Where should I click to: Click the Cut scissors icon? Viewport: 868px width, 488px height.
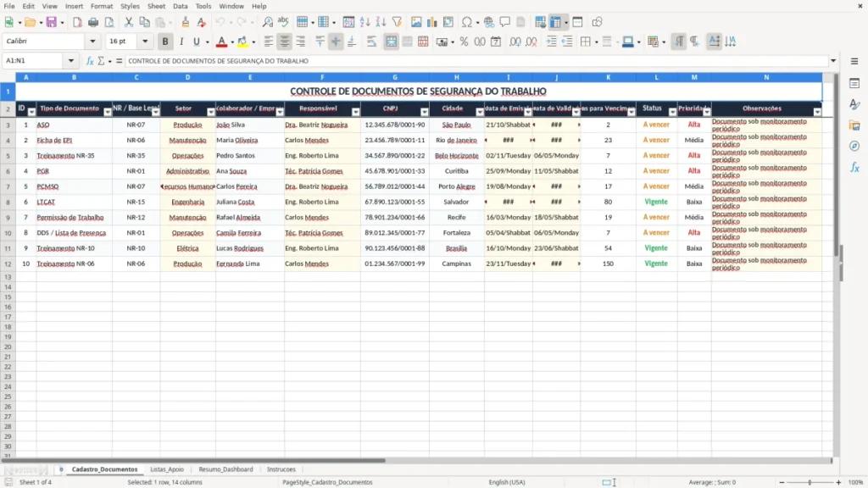pyautogui.click(x=129, y=22)
